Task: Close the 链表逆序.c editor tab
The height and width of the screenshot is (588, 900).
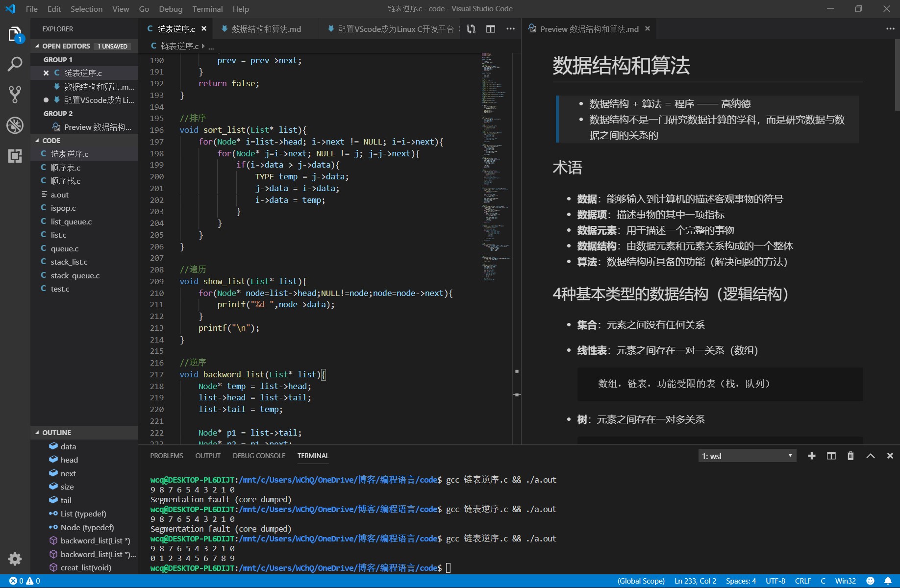Action: (x=204, y=29)
